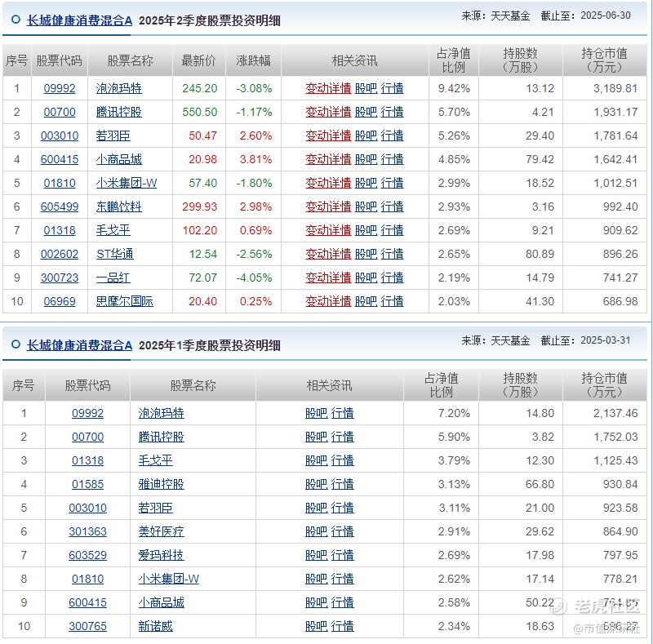Select share count 80.89

pyautogui.click(x=540, y=254)
